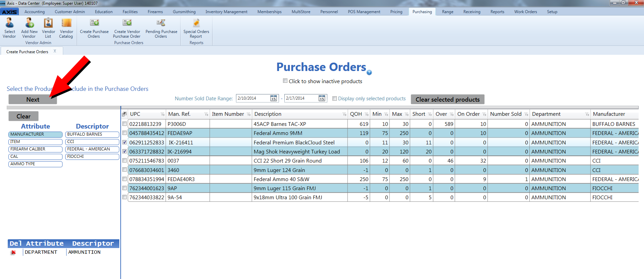Image resolution: width=644 pixels, height=279 pixels.
Task: Open filter for Department column
Action: click(x=587, y=114)
